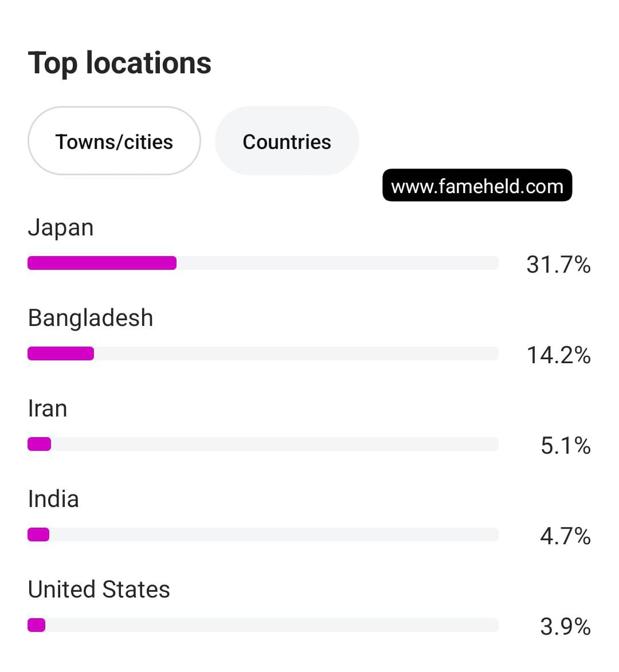This screenshot has height=672, width=619.
Task: Click India's magenta progress bar
Action: coord(38,535)
